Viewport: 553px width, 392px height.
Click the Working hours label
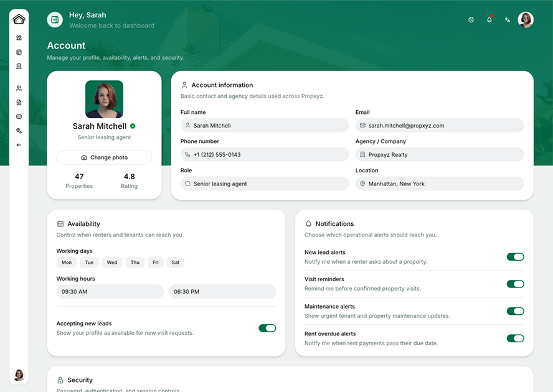coord(76,279)
